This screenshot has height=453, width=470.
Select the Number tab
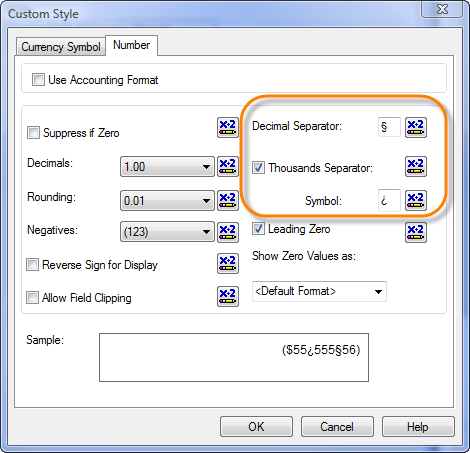coord(131,45)
